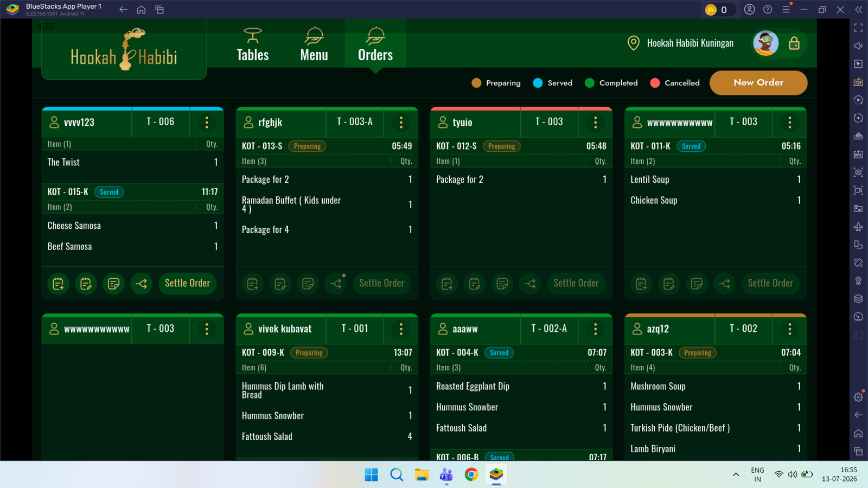868x488 pixels.
Task: Click BlueStacks home button in title bar
Action: coord(141,10)
